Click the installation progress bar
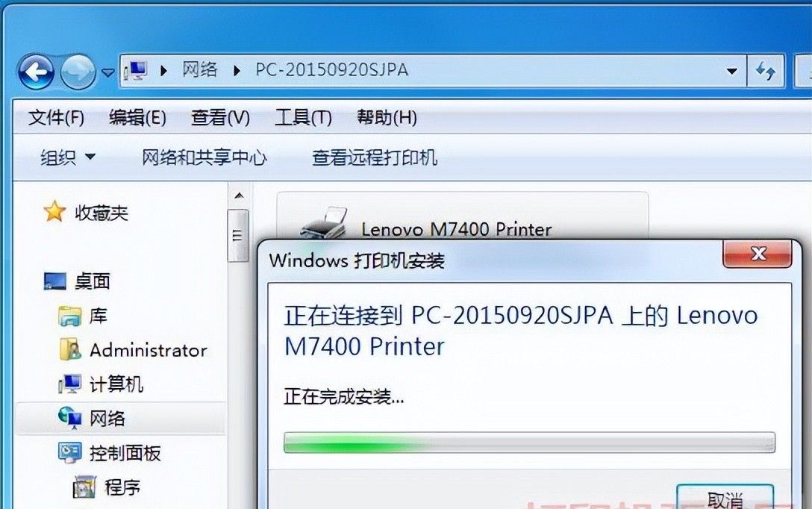Viewport: 812px width, 509px height. click(529, 443)
